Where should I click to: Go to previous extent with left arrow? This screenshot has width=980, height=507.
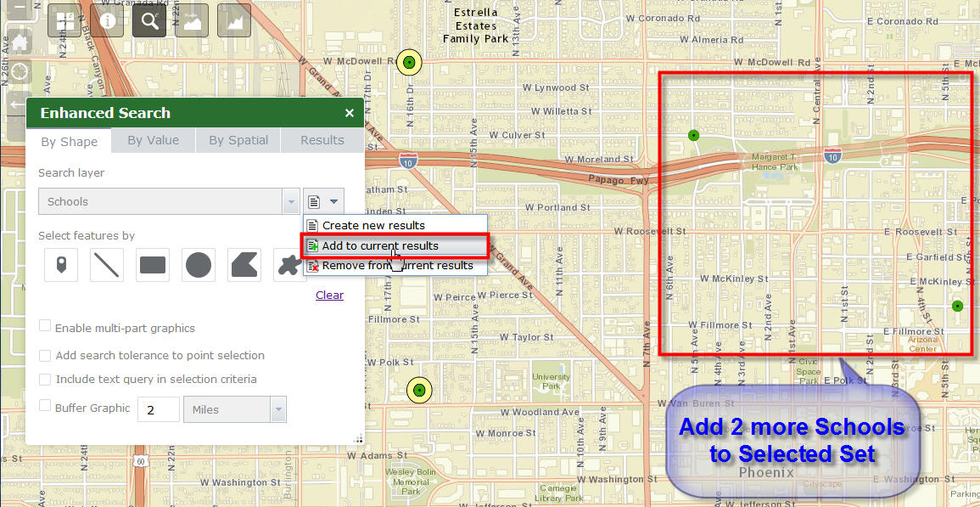pos(18,104)
